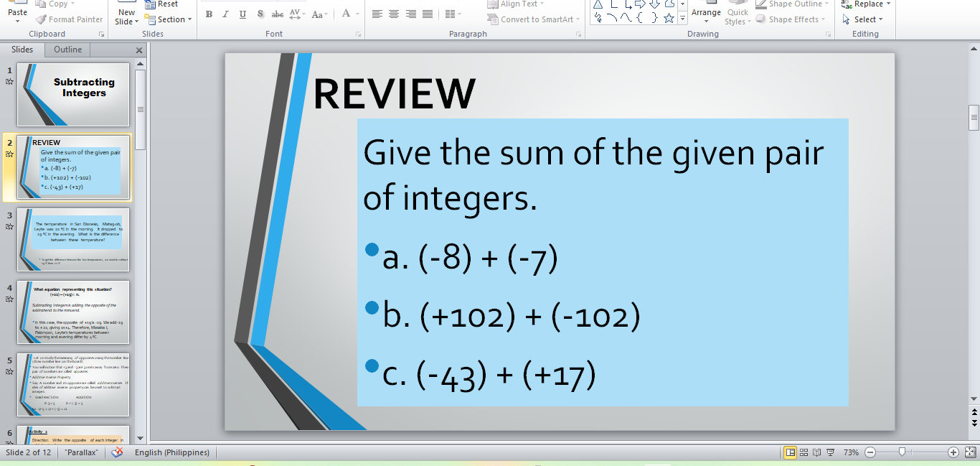
Task: Click the line 'c. (-43) + (+17)'
Action: [489, 375]
